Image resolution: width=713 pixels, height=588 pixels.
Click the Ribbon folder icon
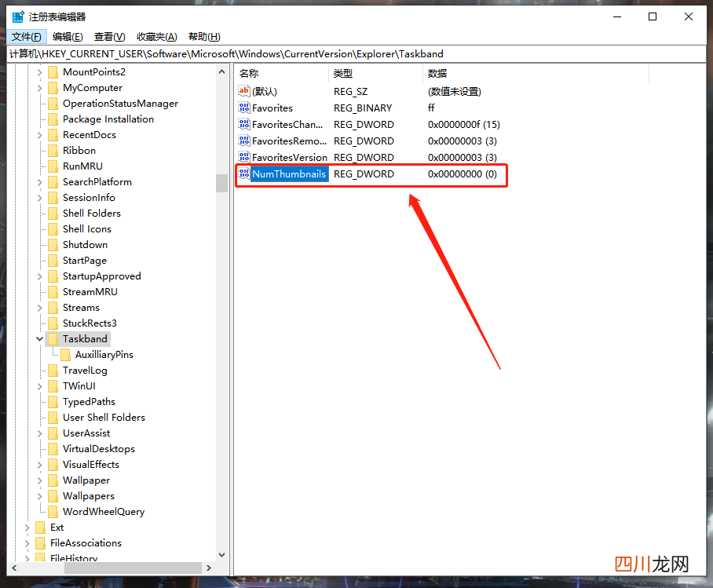click(x=53, y=151)
